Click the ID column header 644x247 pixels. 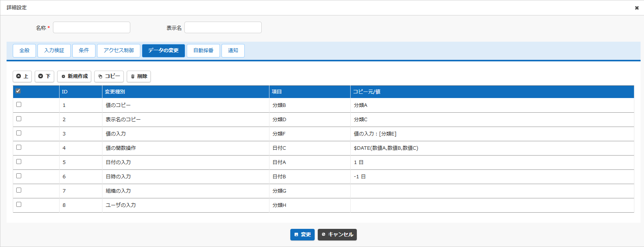click(x=80, y=92)
